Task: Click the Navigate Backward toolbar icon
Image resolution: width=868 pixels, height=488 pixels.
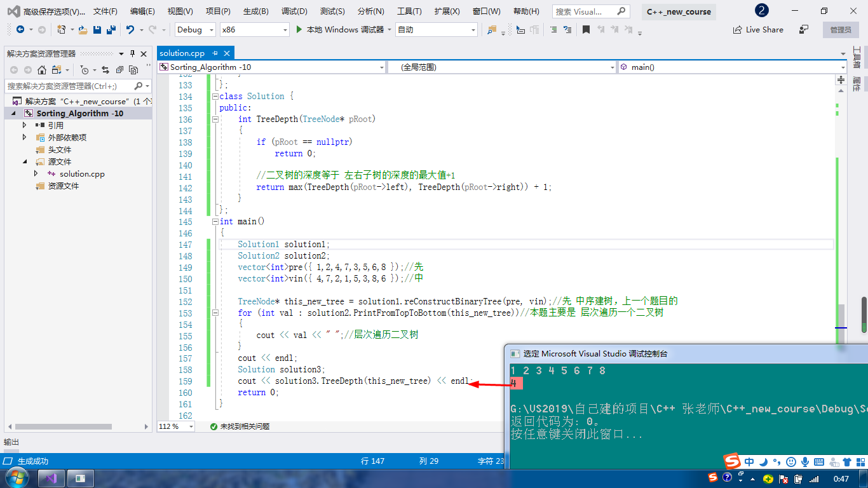Action: 20,30
